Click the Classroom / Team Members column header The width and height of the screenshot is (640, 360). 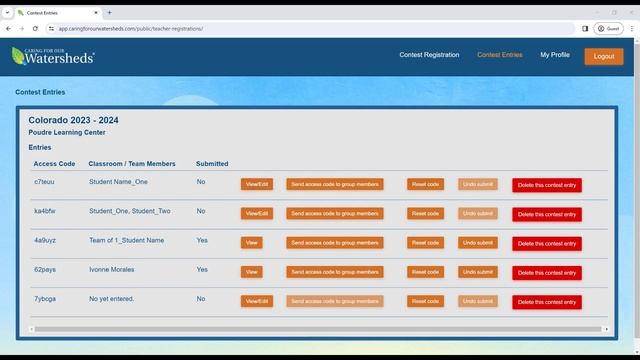pyautogui.click(x=132, y=164)
